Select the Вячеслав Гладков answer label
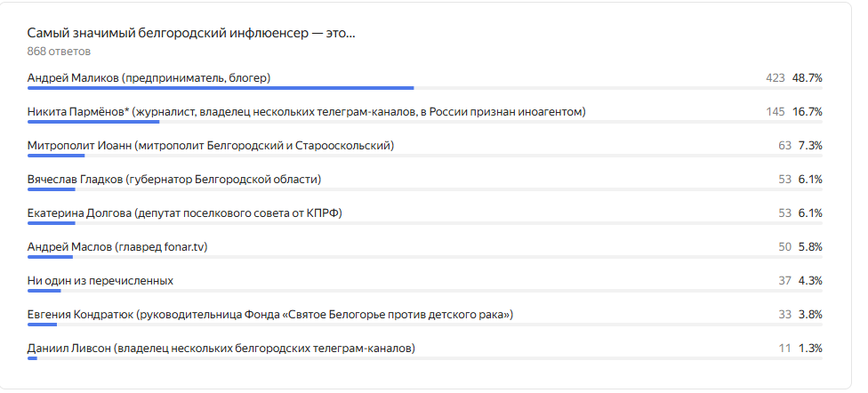Screen dimensions: 868x393 174,180
